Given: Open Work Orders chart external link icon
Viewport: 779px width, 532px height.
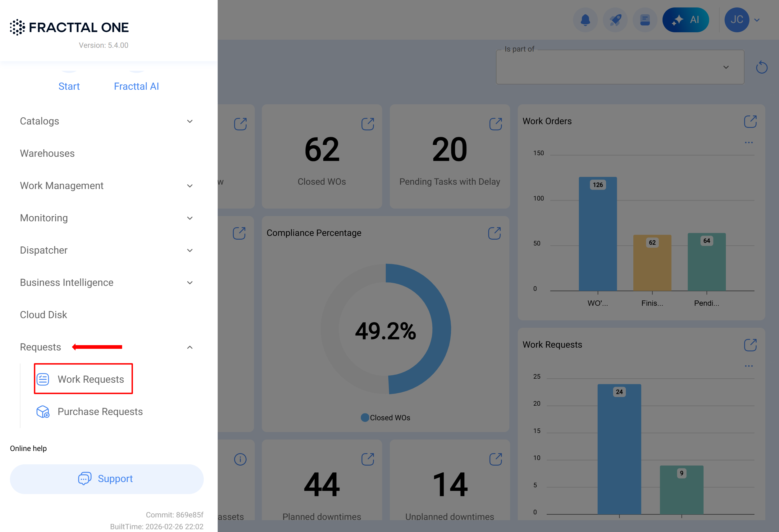Looking at the screenshot, I should tap(750, 122).
